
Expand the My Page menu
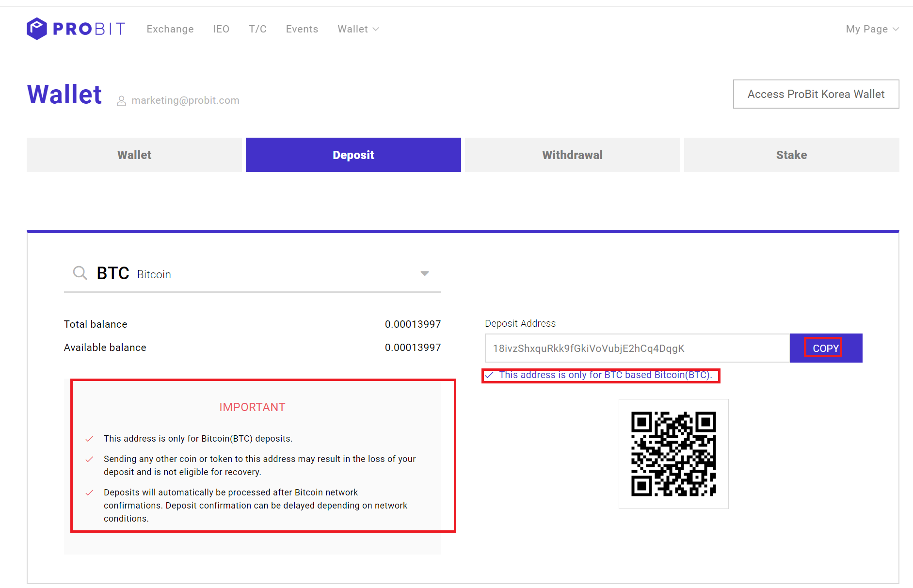pos(872,29)
